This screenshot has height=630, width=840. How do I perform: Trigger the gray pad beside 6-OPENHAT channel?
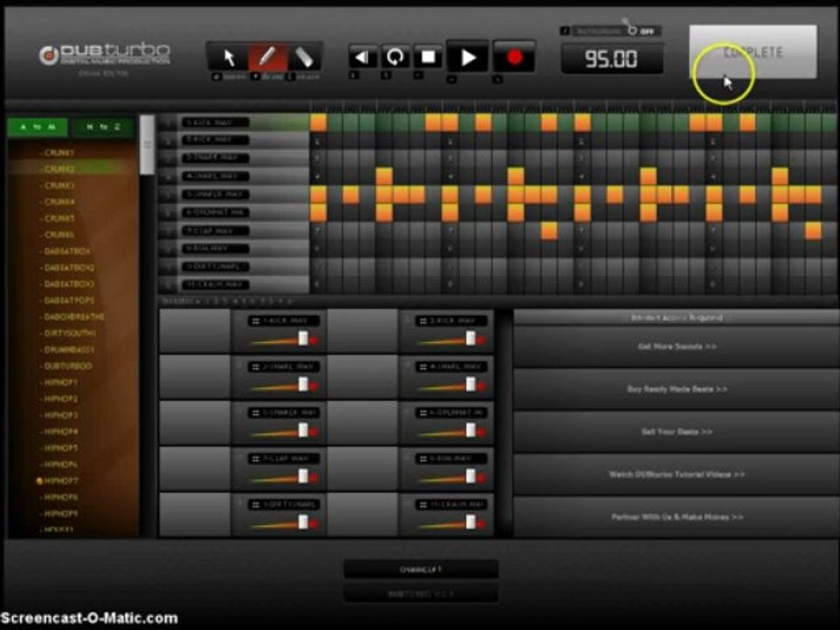[362, 423]
